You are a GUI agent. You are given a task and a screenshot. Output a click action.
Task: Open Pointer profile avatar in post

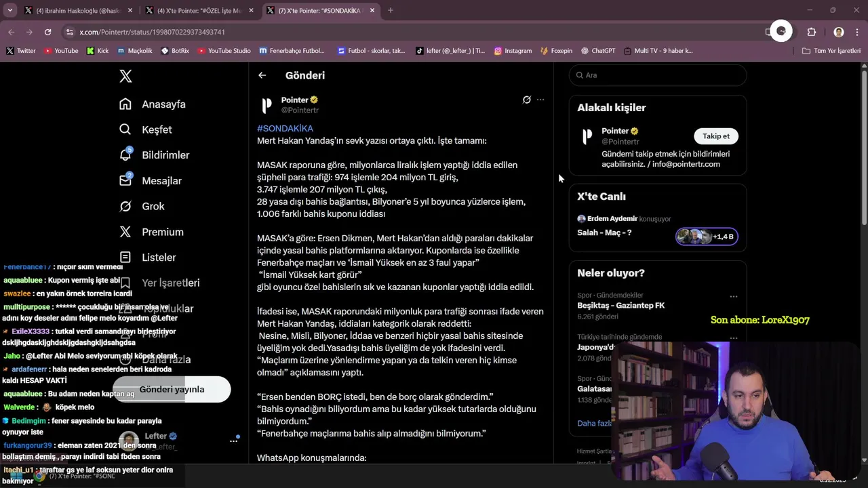267,105
